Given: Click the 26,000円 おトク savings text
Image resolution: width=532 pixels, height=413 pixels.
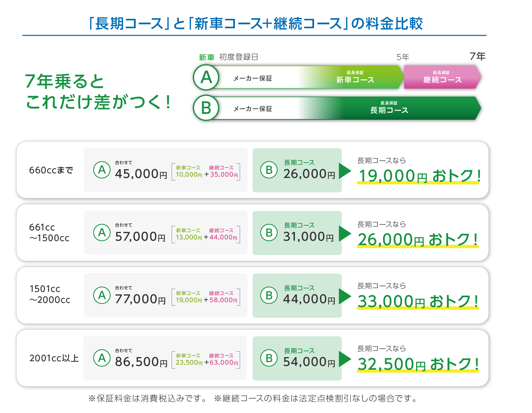Looking at the screenshot, I should pyautogui.click(x=418, y=239).
